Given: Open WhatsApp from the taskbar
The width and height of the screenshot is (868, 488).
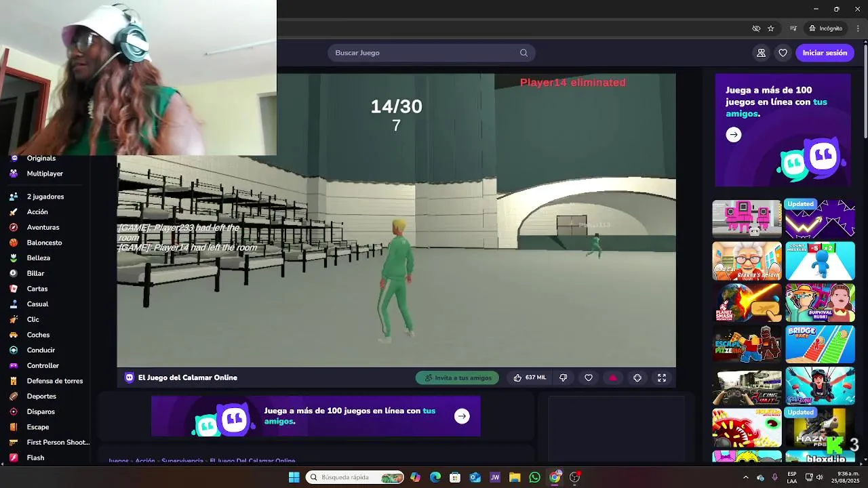Looking at the screenshot, I should 535,477.
